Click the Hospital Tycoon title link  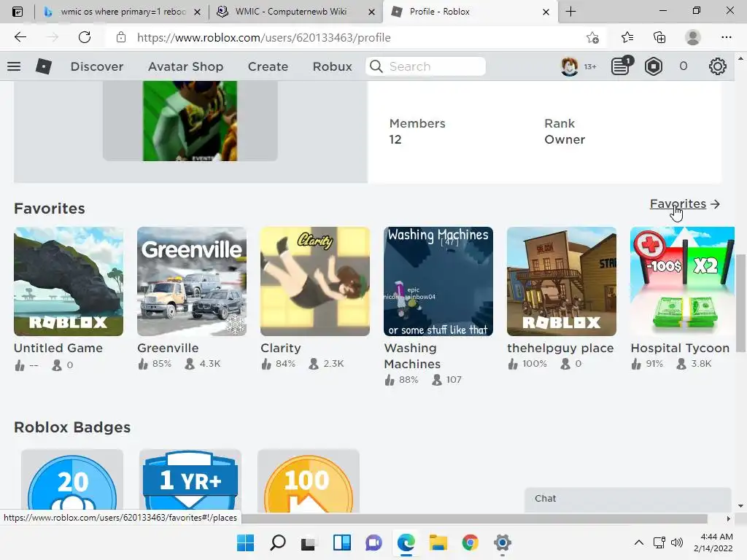680,348
